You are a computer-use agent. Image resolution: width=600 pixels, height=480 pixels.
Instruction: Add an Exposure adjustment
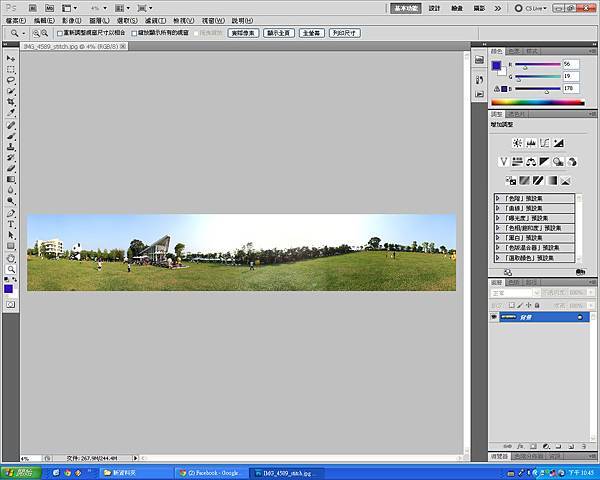pyautogui.click(x=558, y=143)
